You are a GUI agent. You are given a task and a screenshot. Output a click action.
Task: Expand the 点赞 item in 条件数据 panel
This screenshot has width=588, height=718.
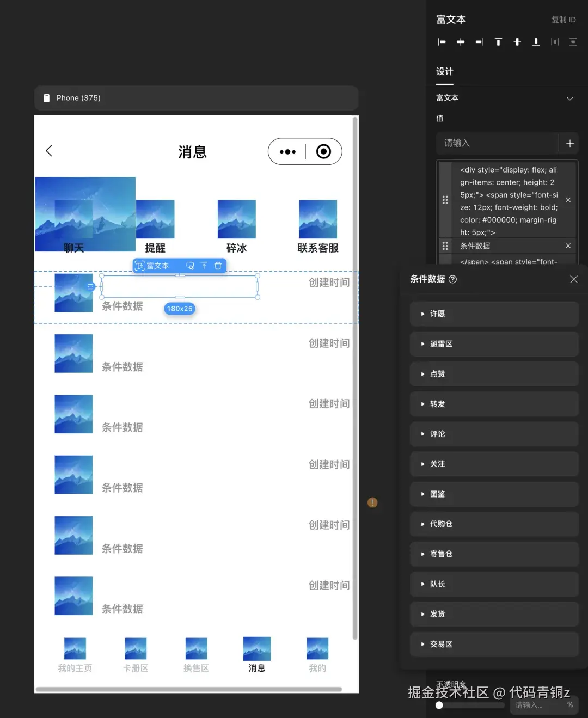[x=494, y=374]
